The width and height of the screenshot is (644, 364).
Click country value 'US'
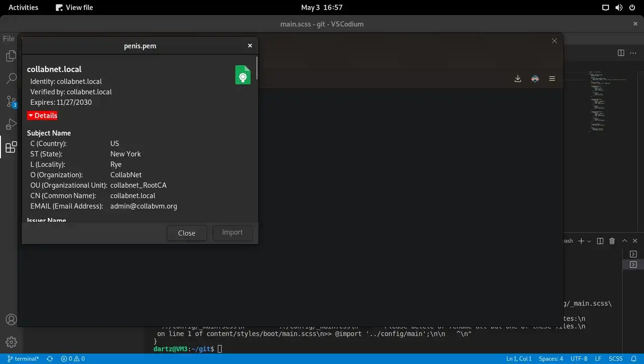click(115, 144)
